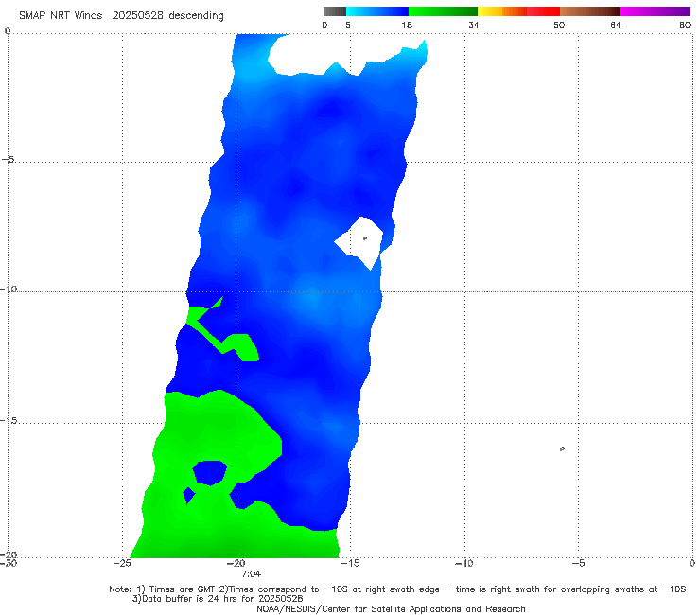The width and height of the screenshot is (700, 615).
Task: Pick the brown segment of the color bar
Action: (589, 11)
